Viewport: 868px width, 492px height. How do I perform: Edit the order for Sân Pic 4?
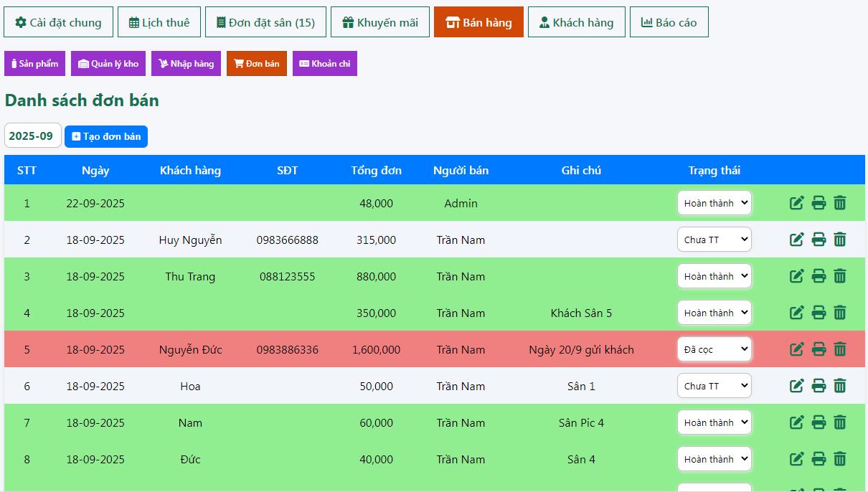(796, 422)
